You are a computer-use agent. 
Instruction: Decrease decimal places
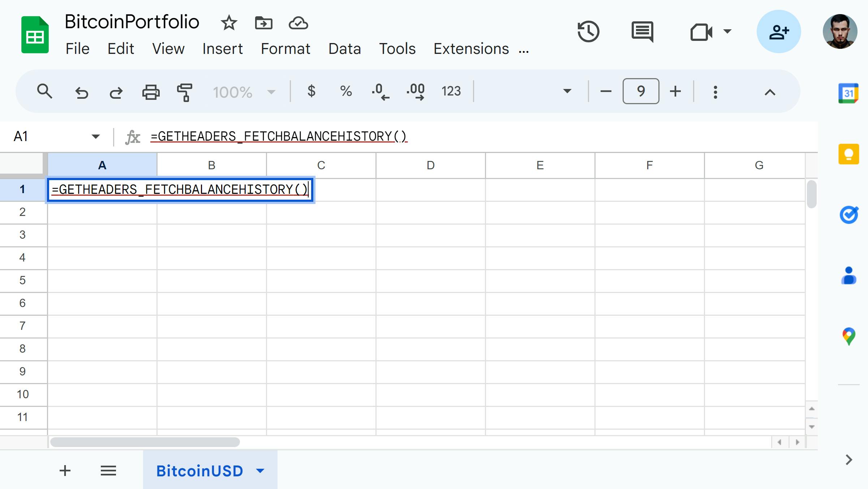380,92
